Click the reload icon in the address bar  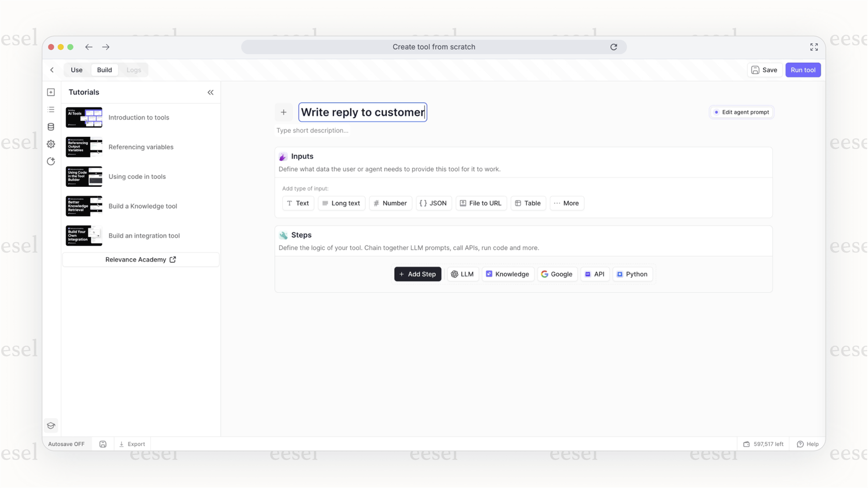click(x=614, y=47)
